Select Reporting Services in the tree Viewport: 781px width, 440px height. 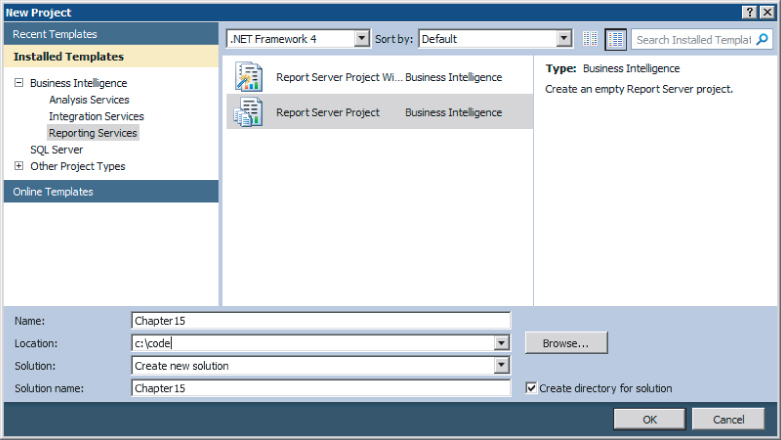point(93,133)
